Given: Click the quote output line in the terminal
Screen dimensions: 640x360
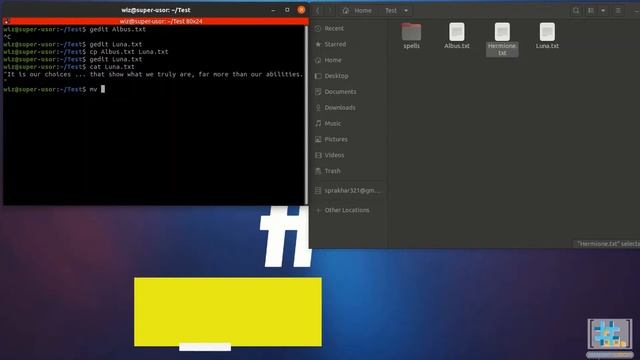Looking at the screenshot, I should (x=153, y=74).
